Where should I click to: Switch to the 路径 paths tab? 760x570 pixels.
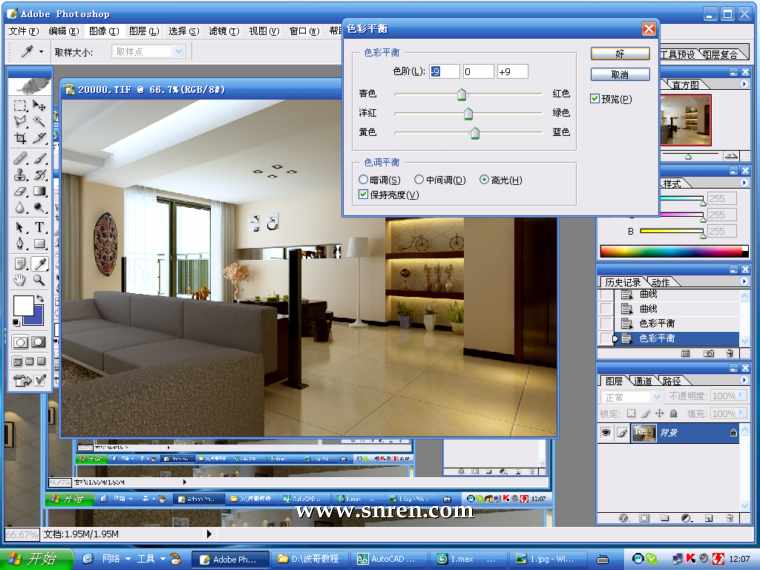pos(671,381)
